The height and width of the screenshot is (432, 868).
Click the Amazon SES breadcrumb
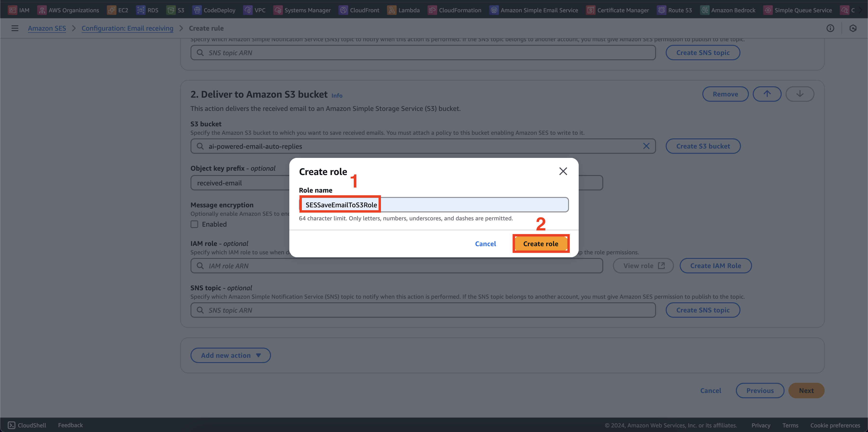pos(47,28)
